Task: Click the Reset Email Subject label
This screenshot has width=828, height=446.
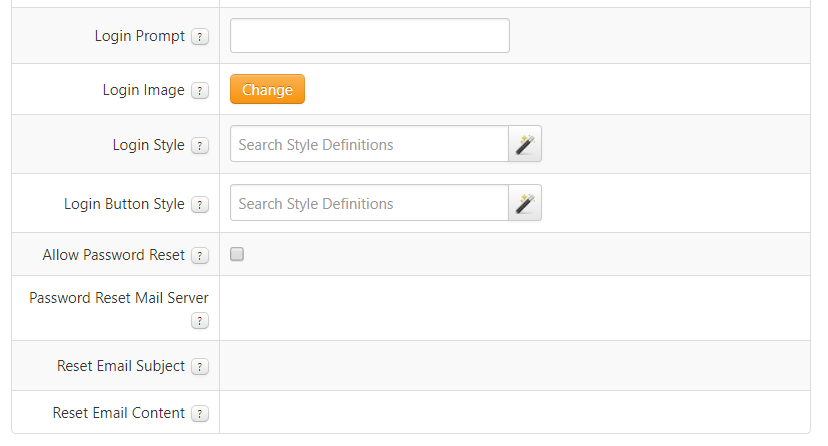Action: (x=121, y=366)
